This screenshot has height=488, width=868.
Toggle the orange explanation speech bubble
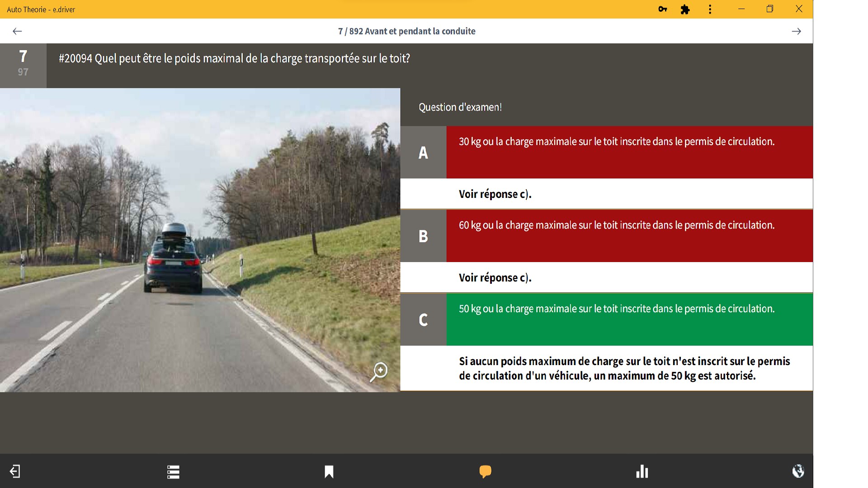[485, 472]
